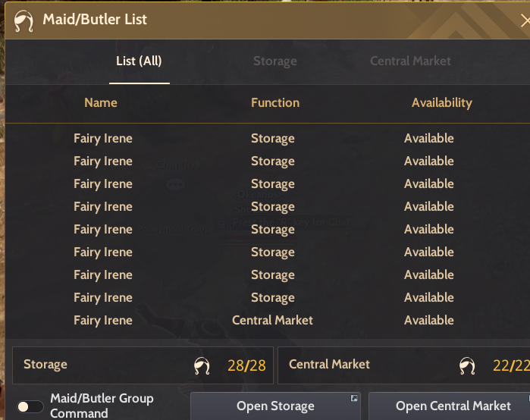
Task: Click the Function column header
Action: (x=275, y=102)
